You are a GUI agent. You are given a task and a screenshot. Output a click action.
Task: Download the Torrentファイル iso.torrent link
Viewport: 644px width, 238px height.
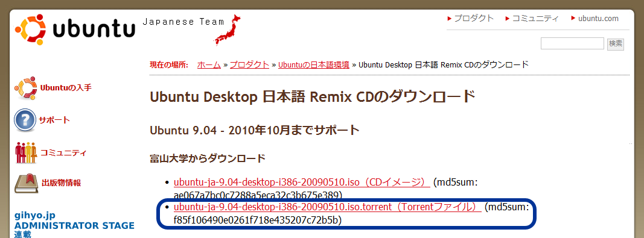click(327, 207)
